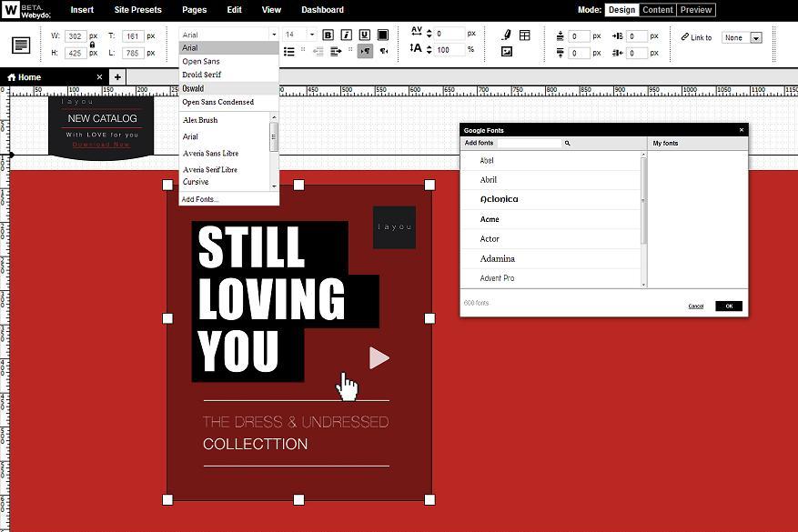This screenshot has width=798, height=532.
Task: Click Cancel in Google Fonts dialog
Action: [696, 306]
